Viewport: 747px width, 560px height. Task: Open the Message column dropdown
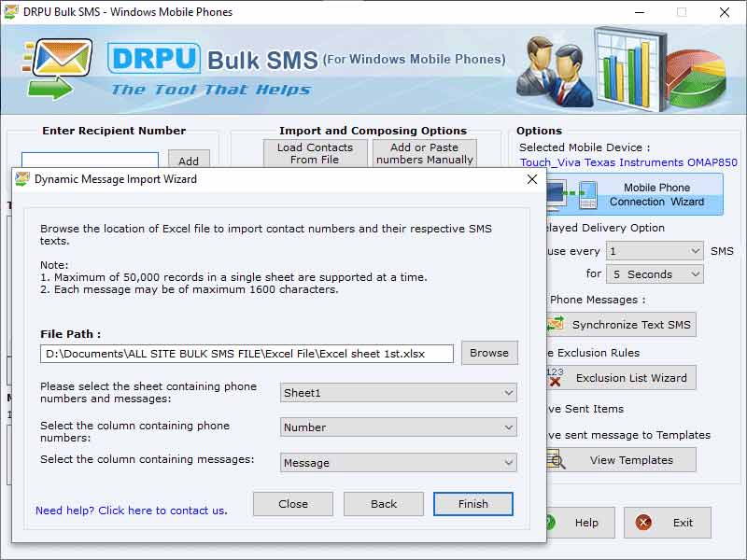tap(399, 463)
